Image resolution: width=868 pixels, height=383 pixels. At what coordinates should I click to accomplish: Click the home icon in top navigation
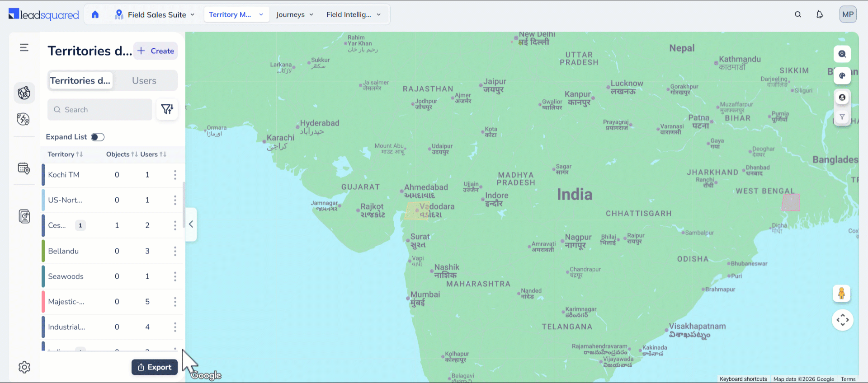click(x=95, y=14)
